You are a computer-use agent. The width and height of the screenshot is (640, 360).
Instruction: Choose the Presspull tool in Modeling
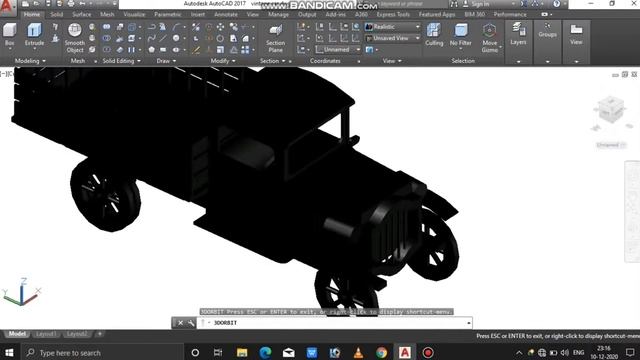pos(55,38)
